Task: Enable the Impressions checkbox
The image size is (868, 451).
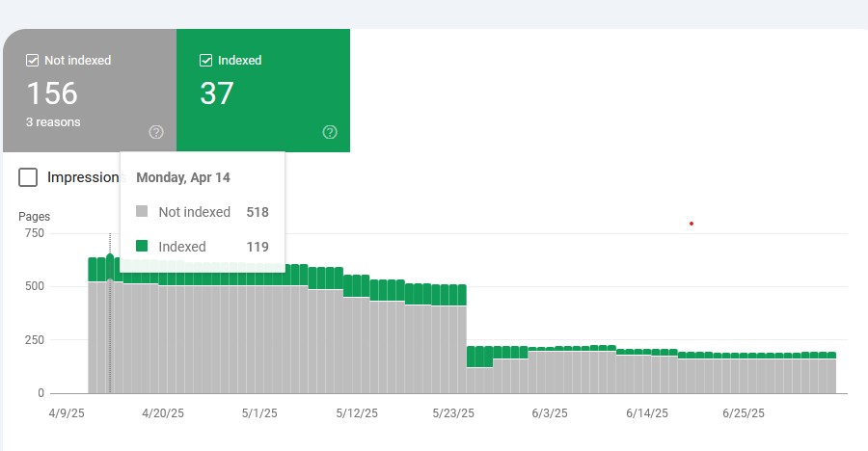Action: tap(29, 177)
